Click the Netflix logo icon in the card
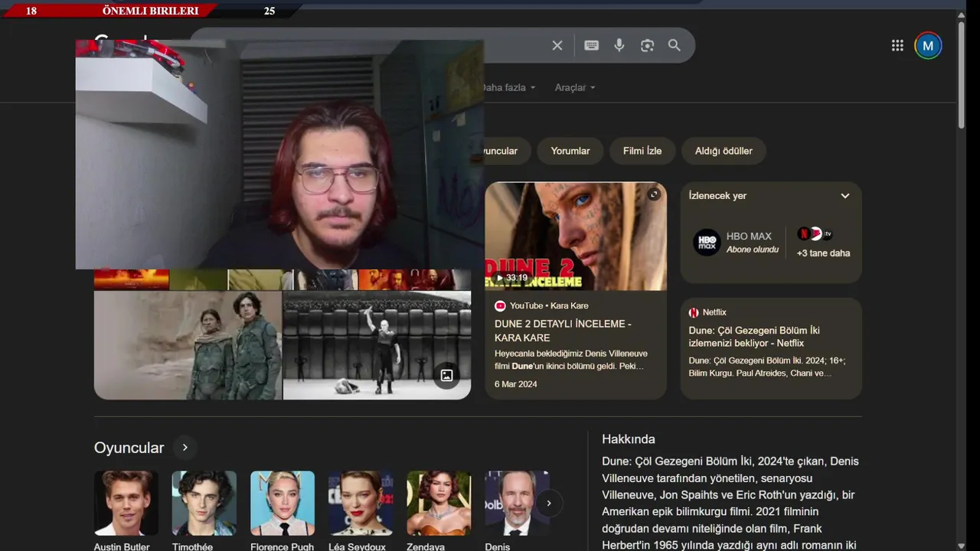This screenshot has width=980, height=551. click(694, 312)
